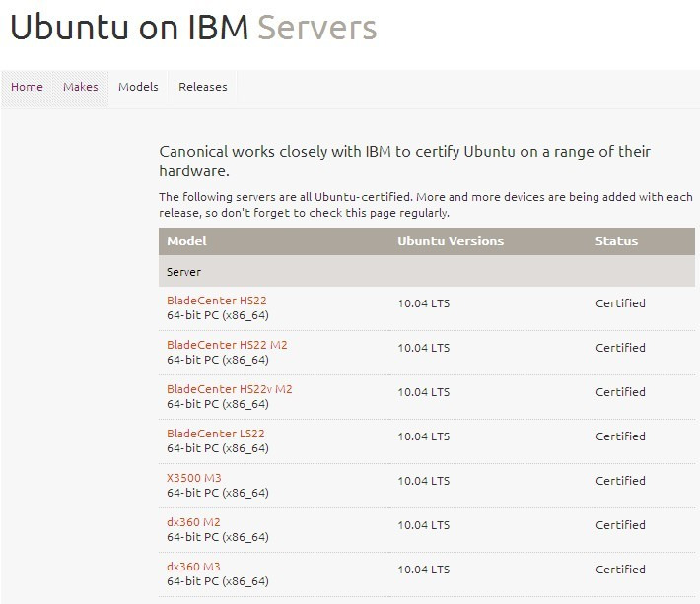Click Certified status for dx360 M2
This screenshot has width=700, height=604.
(620, 525)
